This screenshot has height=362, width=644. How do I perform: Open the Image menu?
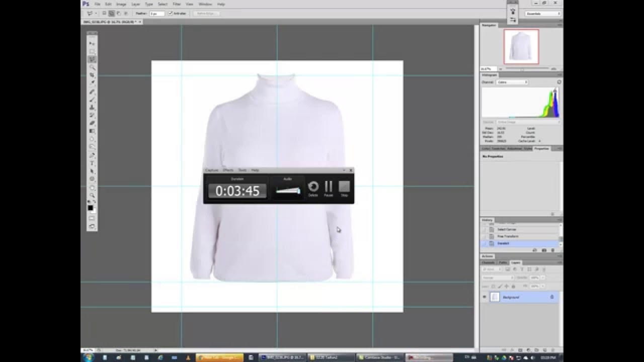point(121,4)
